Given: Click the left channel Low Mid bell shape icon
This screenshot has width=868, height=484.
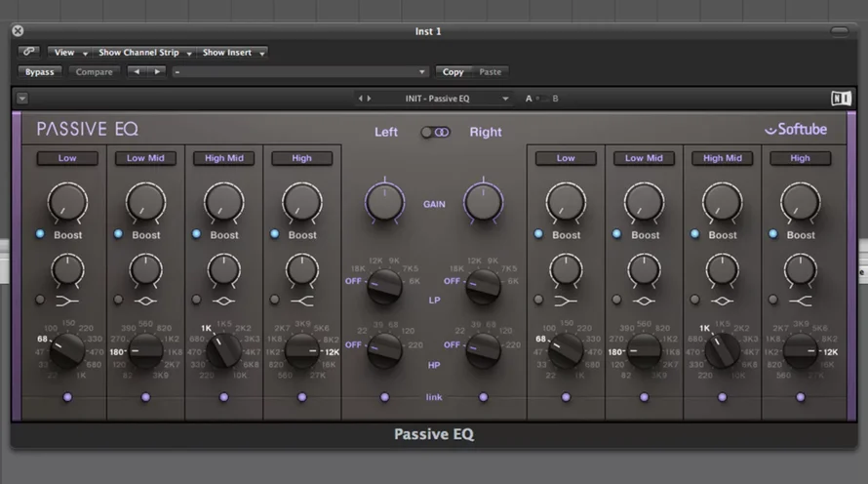Looking at the screenshot, I should (145, 302).
